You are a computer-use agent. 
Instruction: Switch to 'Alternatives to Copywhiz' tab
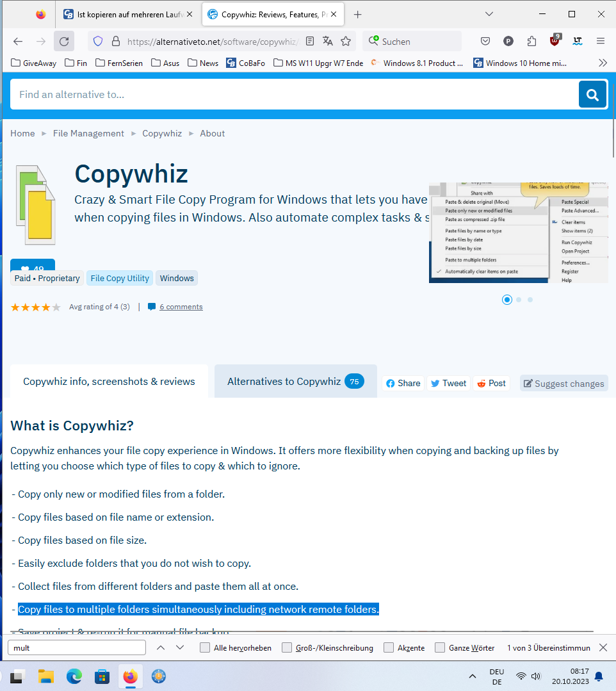point(296,382)
